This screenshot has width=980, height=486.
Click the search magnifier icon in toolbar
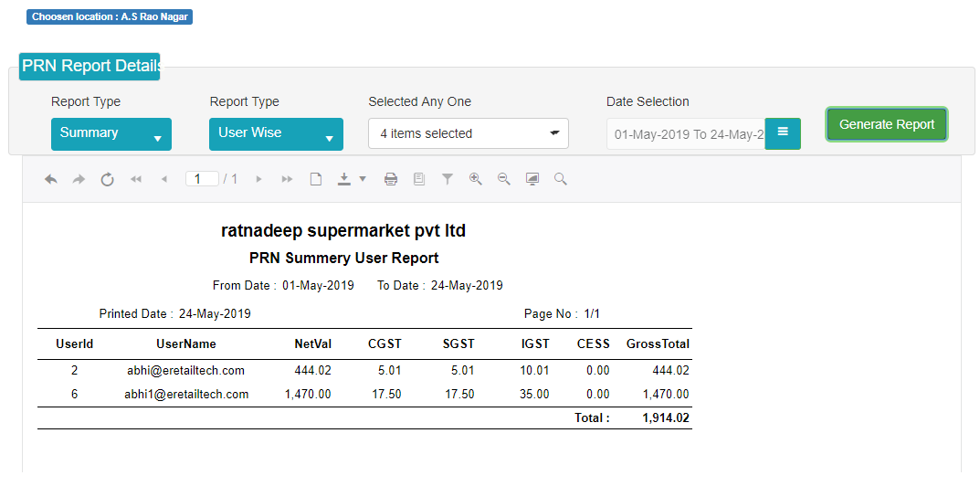coord(561,180)
